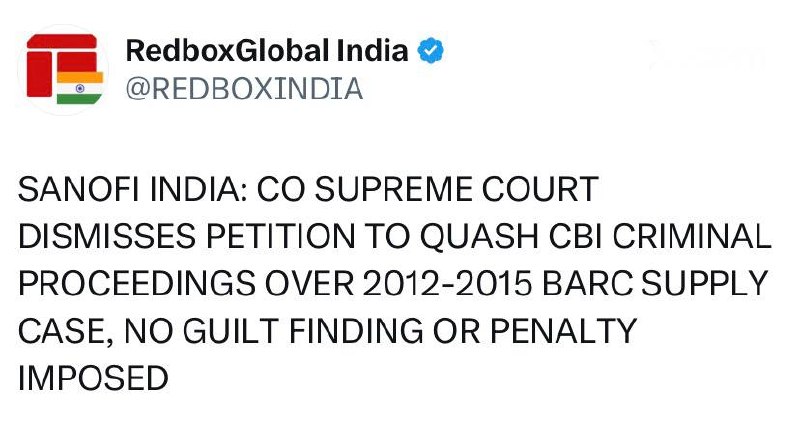Click the word PROCEEDINGS in the tweet

pyautogui.click(x=136, y=284)
